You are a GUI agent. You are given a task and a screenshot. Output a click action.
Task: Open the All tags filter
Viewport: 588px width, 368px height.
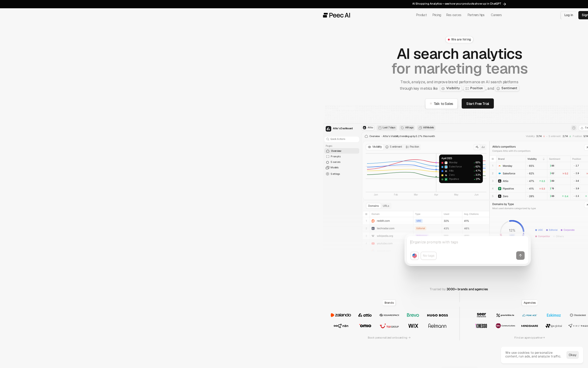407,128
